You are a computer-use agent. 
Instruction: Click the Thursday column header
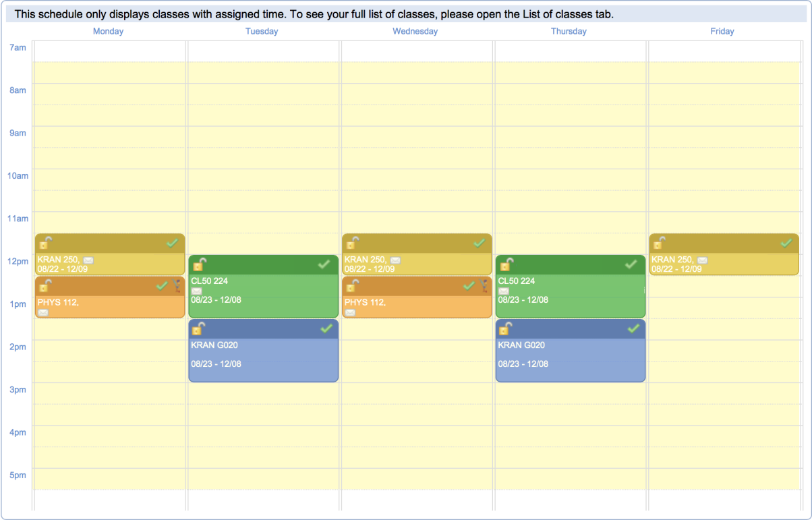pos(569,31)
